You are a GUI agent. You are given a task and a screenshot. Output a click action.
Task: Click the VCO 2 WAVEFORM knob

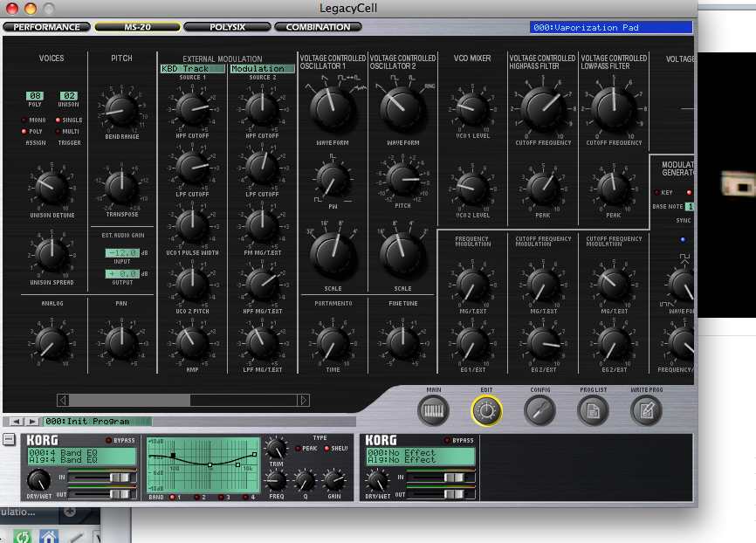point(402,109)
